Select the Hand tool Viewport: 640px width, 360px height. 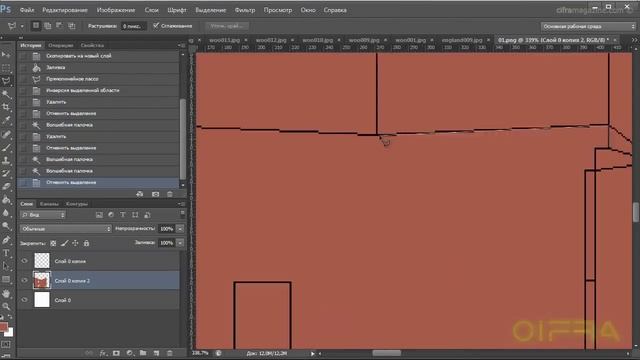click(6, 293)
